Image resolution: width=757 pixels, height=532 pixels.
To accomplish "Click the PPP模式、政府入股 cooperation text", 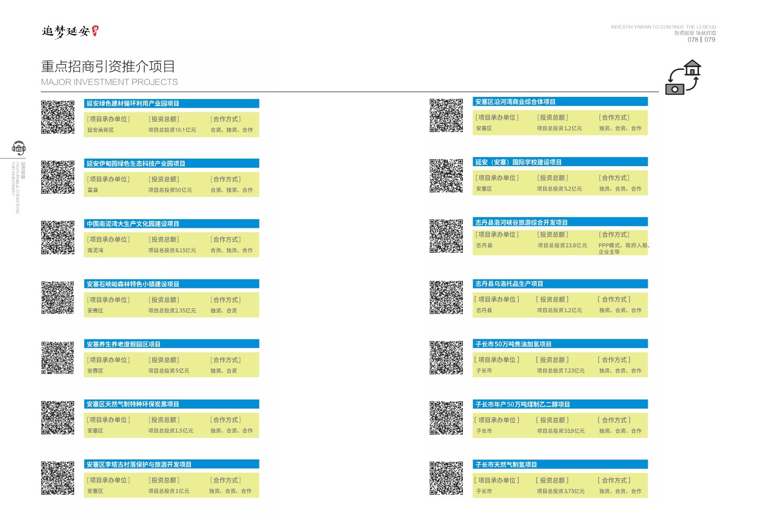I will [x=623, y=246].
